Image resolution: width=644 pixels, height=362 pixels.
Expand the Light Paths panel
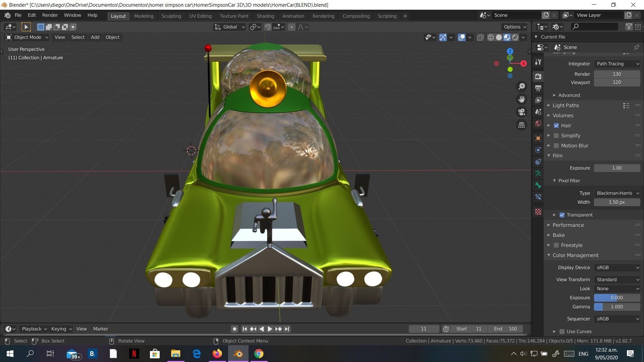[x=566, y=106]
